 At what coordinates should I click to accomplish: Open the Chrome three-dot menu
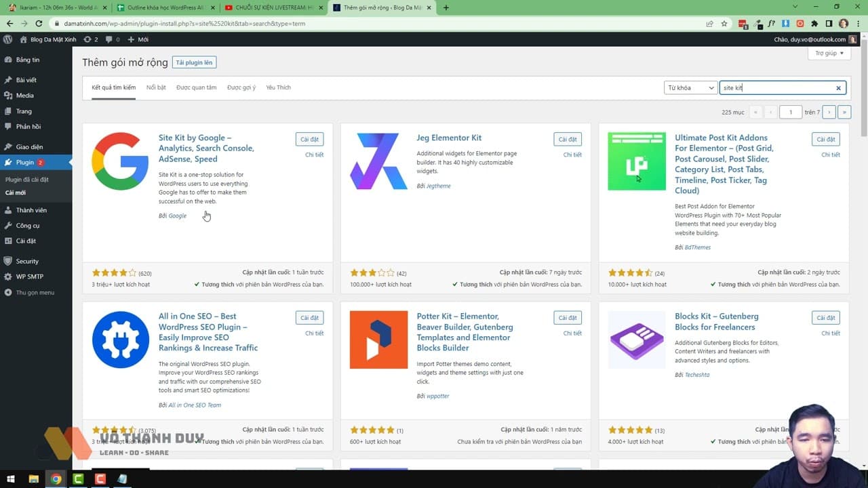pos(858,24)
